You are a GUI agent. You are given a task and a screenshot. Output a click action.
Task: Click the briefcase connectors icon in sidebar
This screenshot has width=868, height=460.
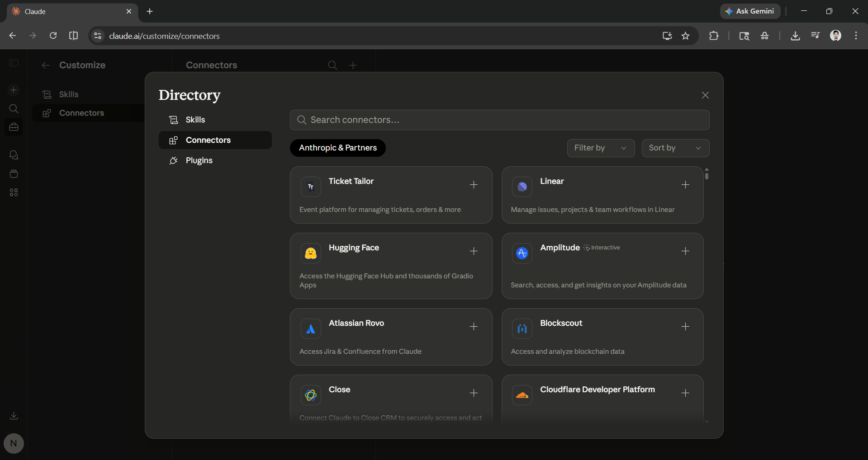pos(14,127)
